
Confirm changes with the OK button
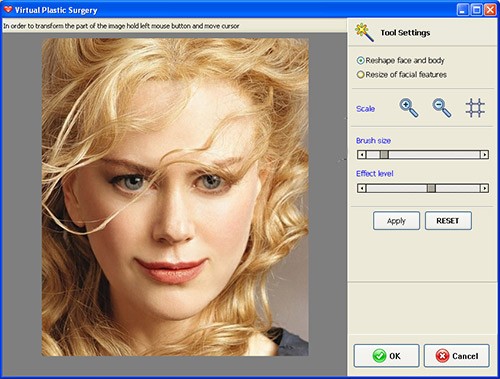click(x=386, y=356)
